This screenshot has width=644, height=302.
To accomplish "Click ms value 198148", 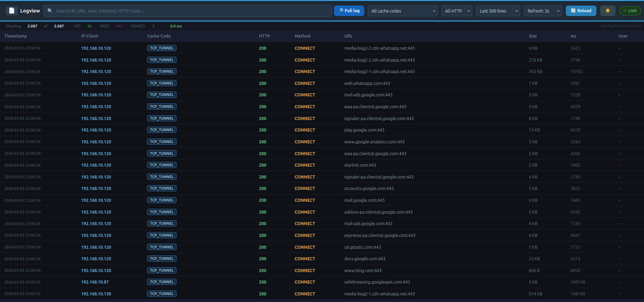I will coord(578,294).
